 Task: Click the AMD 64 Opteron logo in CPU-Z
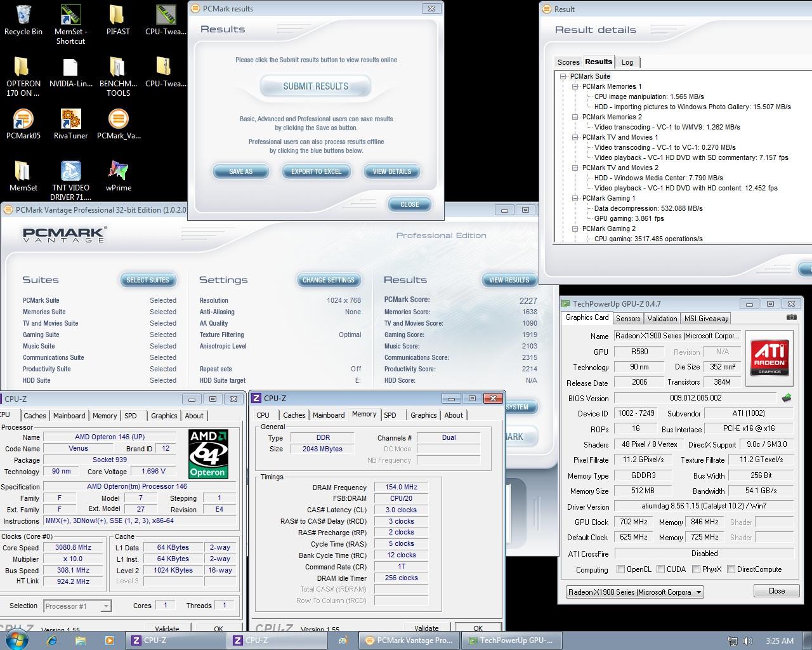pos(208,454)
